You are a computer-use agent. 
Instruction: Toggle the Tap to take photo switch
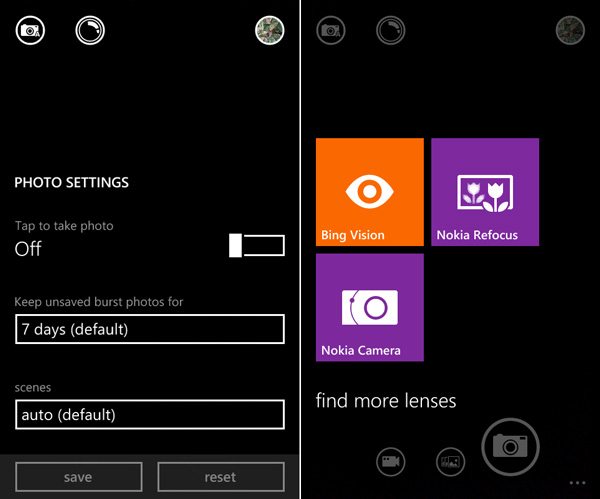[256, 246]
